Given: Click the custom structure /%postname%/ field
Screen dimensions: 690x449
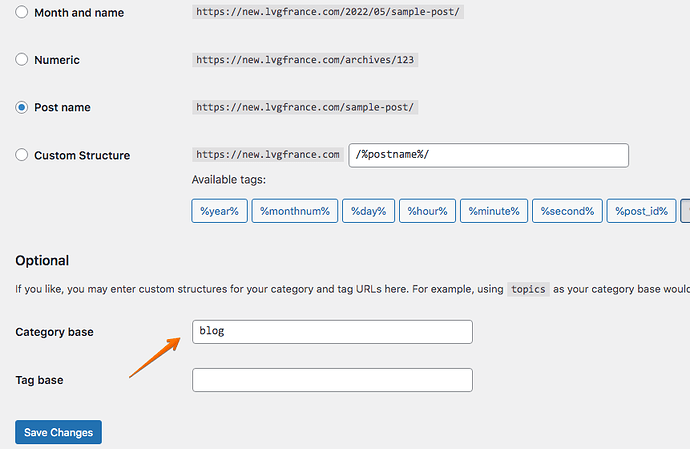Looking at the screenshot, I should pos(488,155).
